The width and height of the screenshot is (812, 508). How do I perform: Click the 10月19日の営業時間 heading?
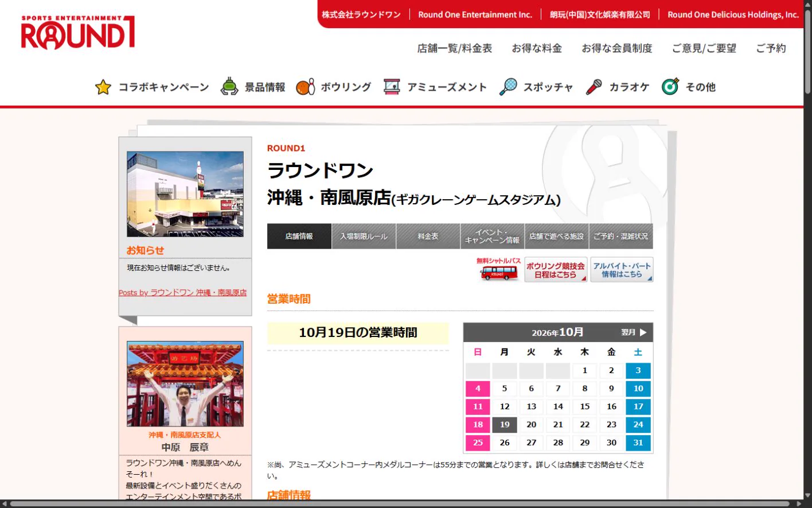tap(358, 332)
